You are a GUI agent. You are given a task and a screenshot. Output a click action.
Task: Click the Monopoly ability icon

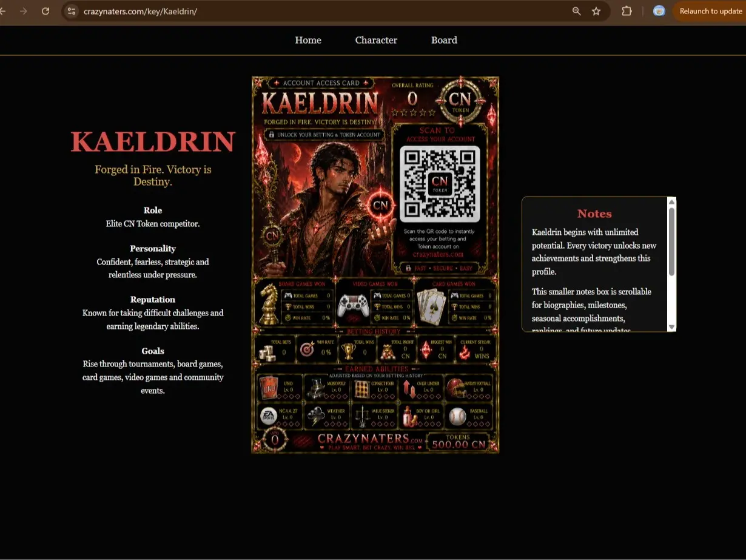coord(315,388)
